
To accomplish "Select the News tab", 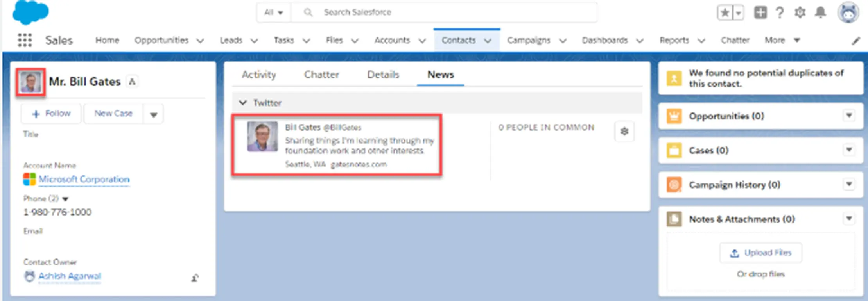I will point(441,75).
